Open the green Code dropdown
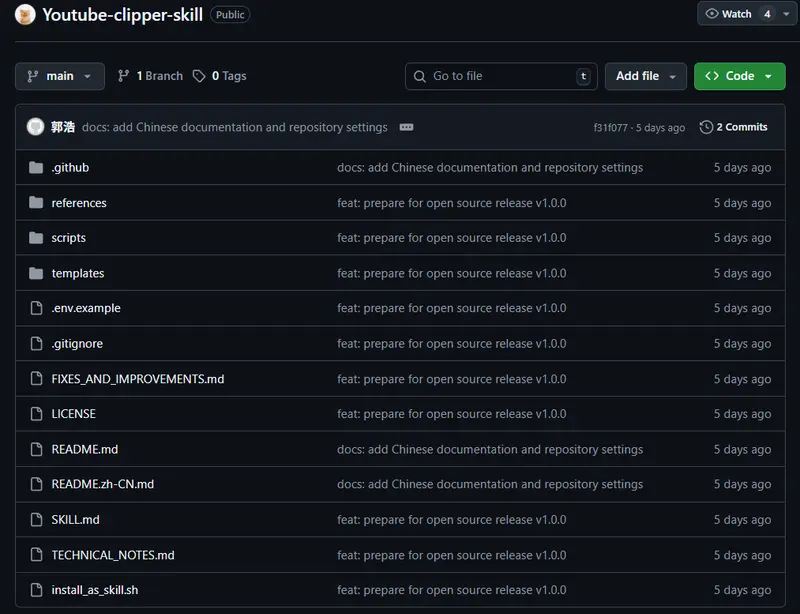 click(739, 76)
